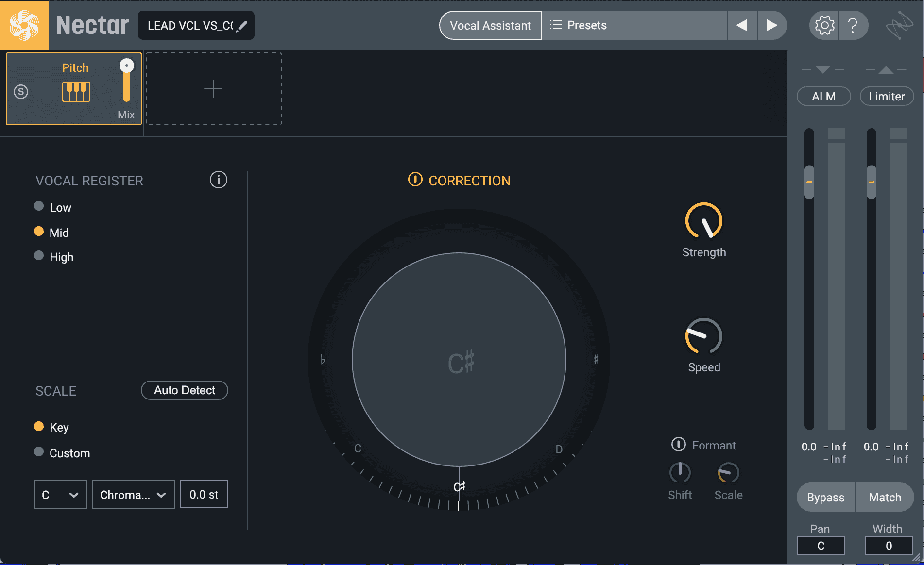The image size is (924, 565).
Task: Open the help question mark icon
Action: tap(853, 25)
